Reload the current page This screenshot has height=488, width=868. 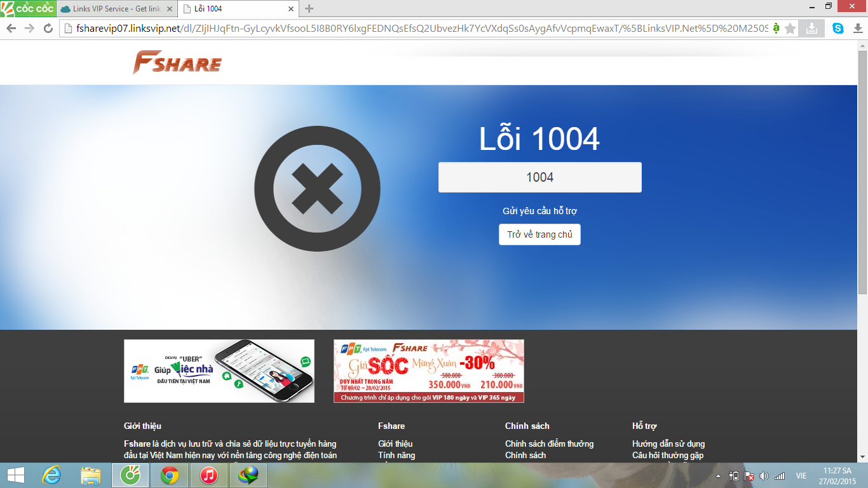click(x=48, y=29)
